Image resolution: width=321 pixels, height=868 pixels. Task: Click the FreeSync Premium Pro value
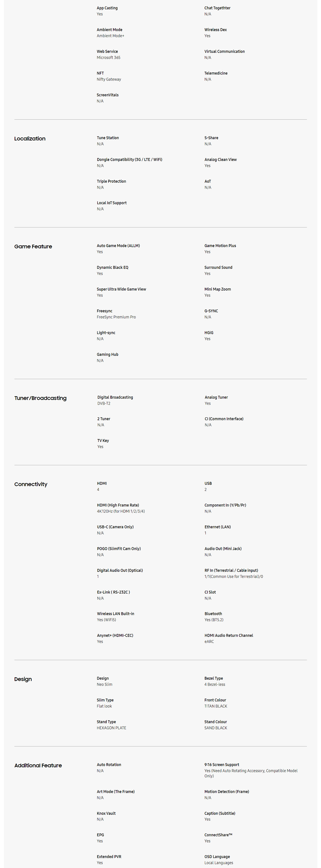[x=116, y=317]
